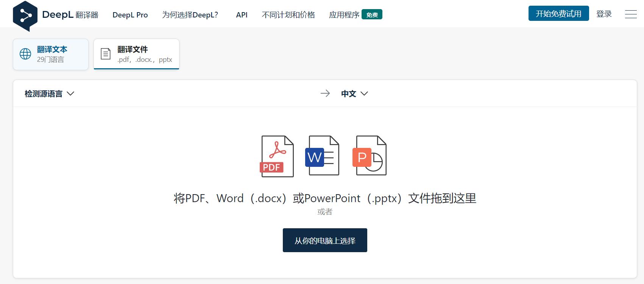Open 不同计划和价格 in navigation bar
The image size is (644, 284).
point(288,15)
